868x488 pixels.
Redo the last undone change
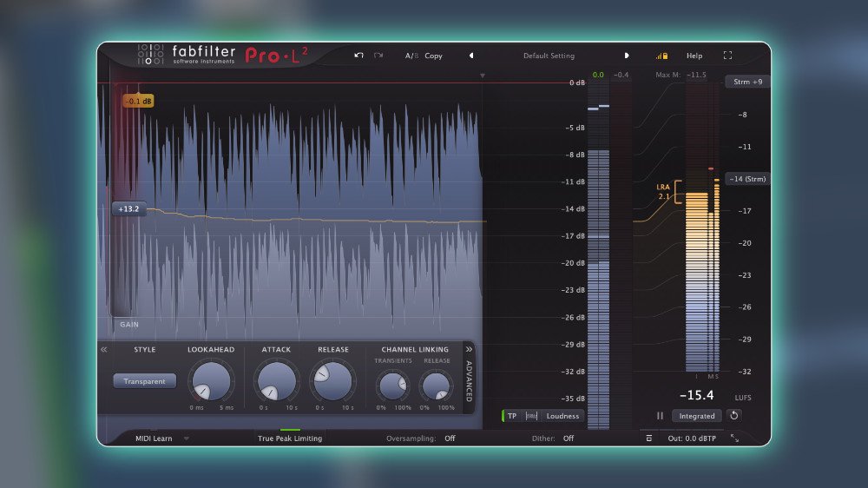[x=378, y=56]
